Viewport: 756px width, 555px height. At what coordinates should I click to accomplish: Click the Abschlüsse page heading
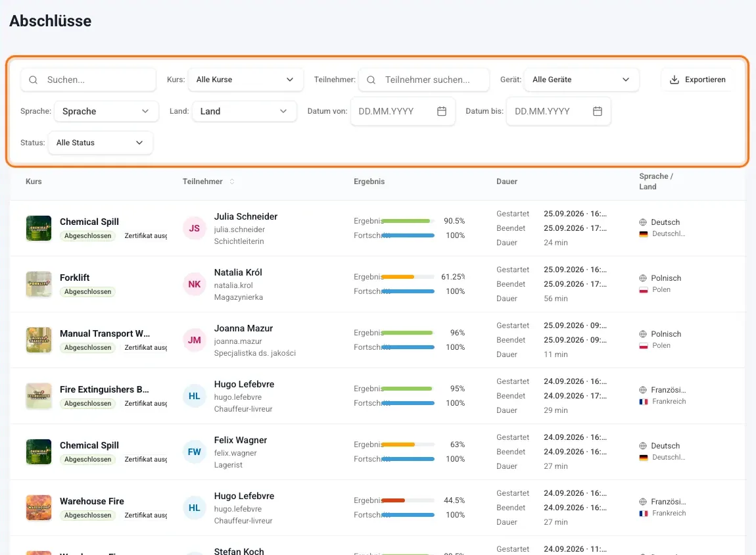click(x=51, y=21)
